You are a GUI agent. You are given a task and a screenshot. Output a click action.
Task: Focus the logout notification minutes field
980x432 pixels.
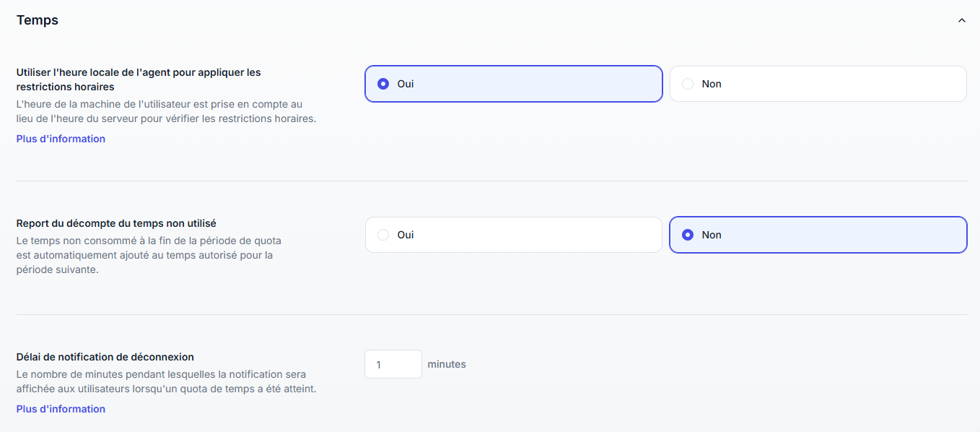[x=393, y=364]
